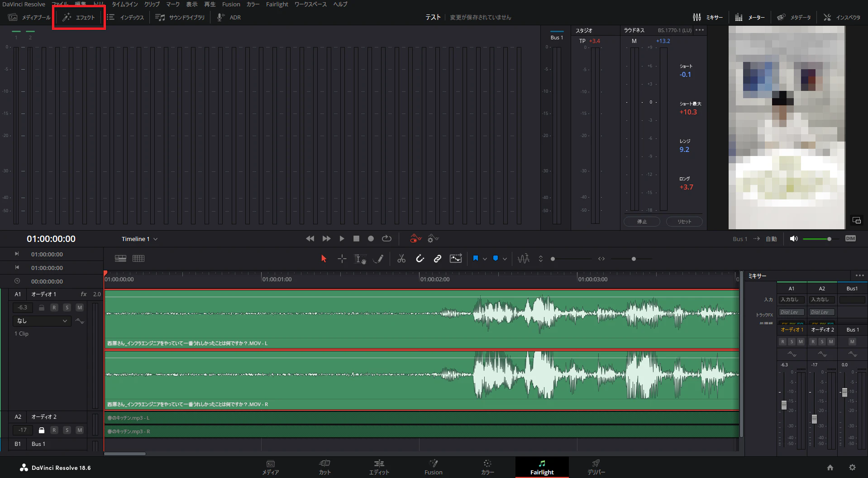Expand the なし dropdown on track A1

42,321
